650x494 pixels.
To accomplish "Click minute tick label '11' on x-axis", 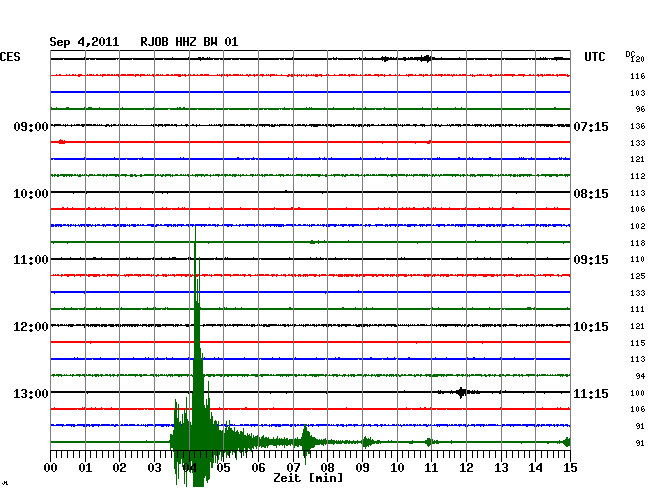I will click(432, 468).
